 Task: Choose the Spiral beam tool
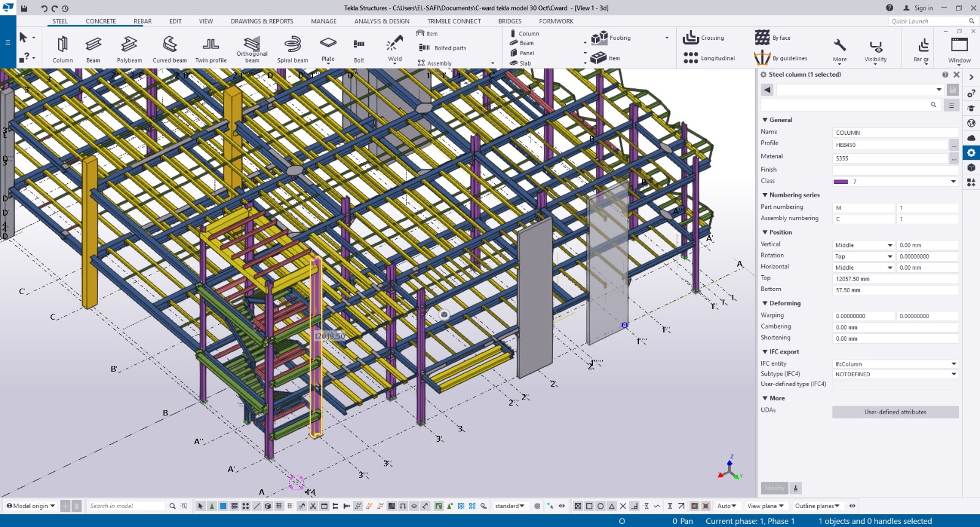[x=293, y=49]
